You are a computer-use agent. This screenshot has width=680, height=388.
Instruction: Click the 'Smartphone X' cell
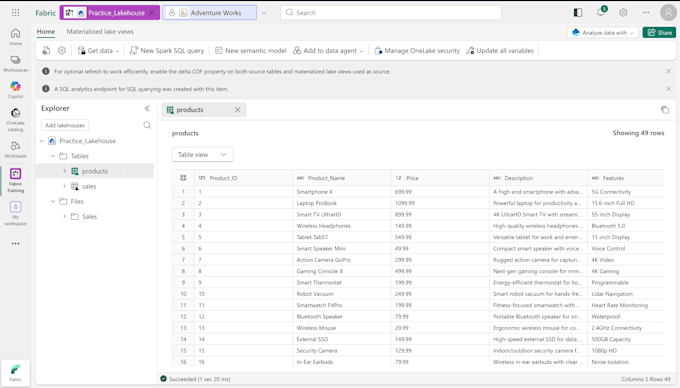click(342, 192)
